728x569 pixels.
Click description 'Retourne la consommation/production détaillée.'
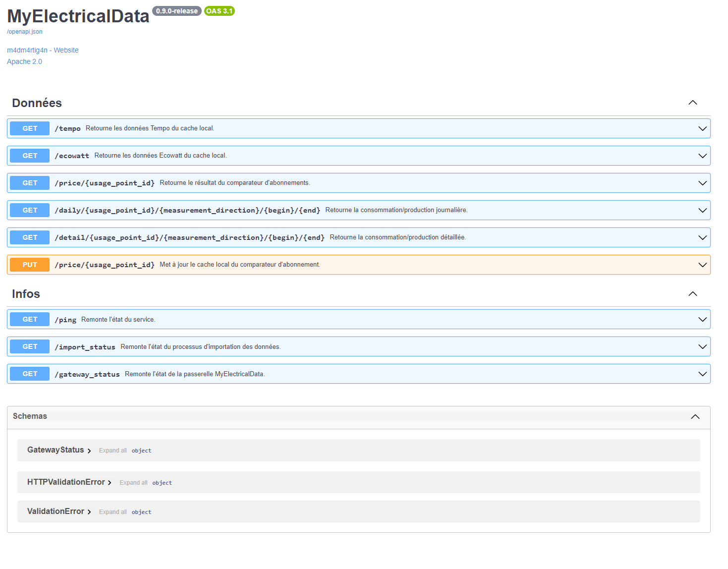click(398, 237)
